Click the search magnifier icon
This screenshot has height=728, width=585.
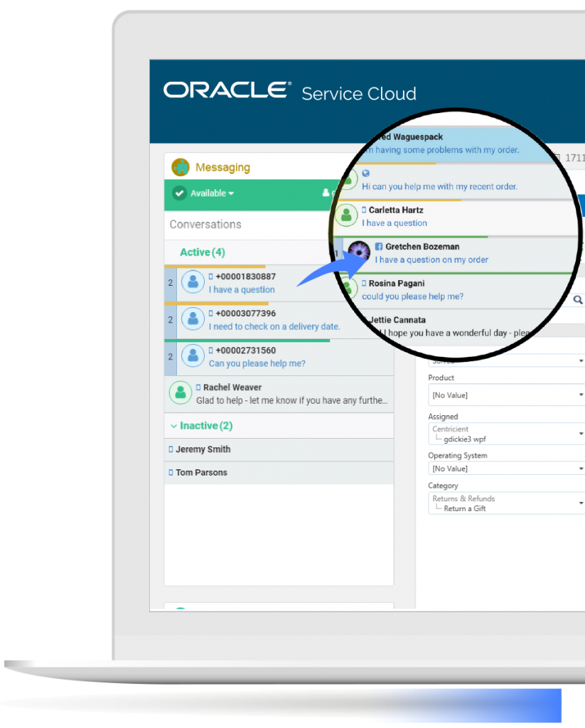578,299
